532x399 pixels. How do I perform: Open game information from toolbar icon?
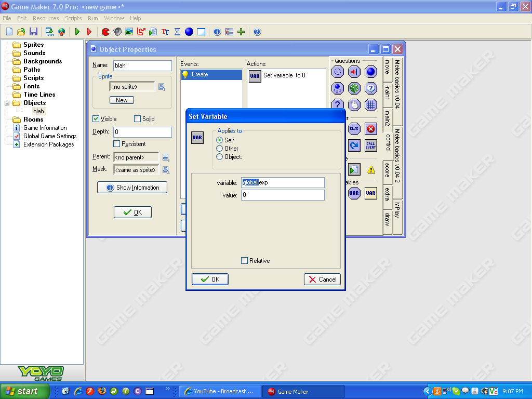(217, 32)
